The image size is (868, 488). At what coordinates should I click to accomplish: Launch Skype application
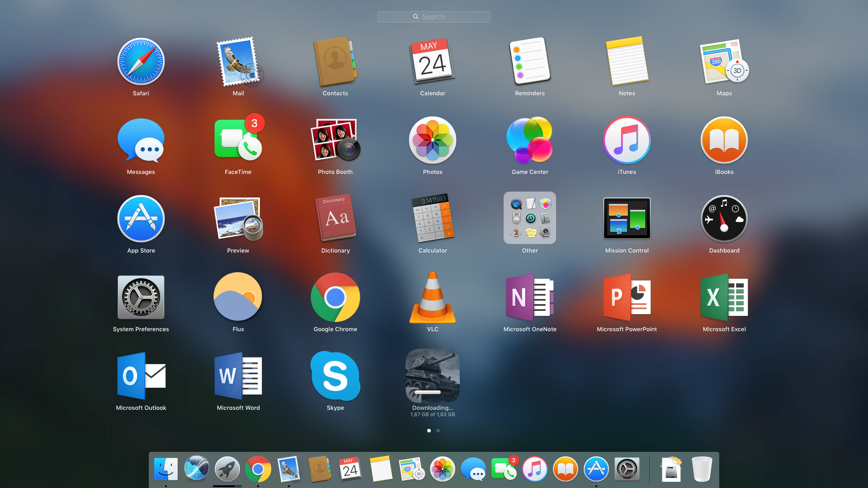coord(335,376)
